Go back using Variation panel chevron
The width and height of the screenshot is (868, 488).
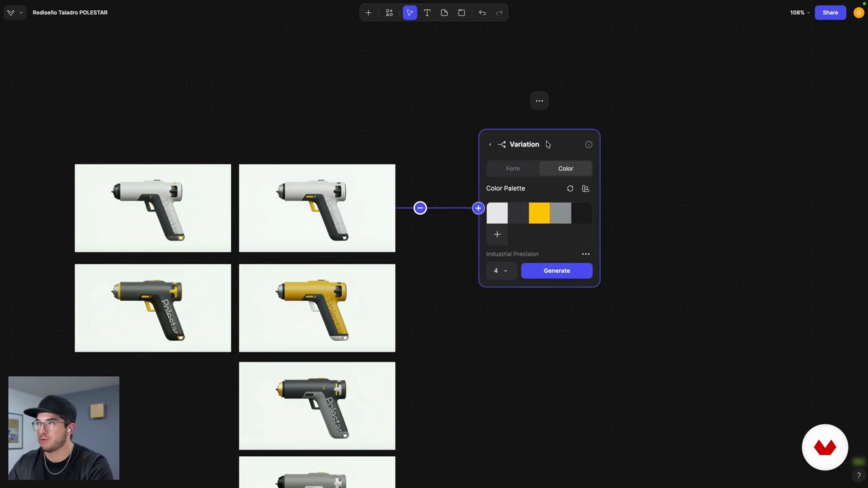pos(490,144)
